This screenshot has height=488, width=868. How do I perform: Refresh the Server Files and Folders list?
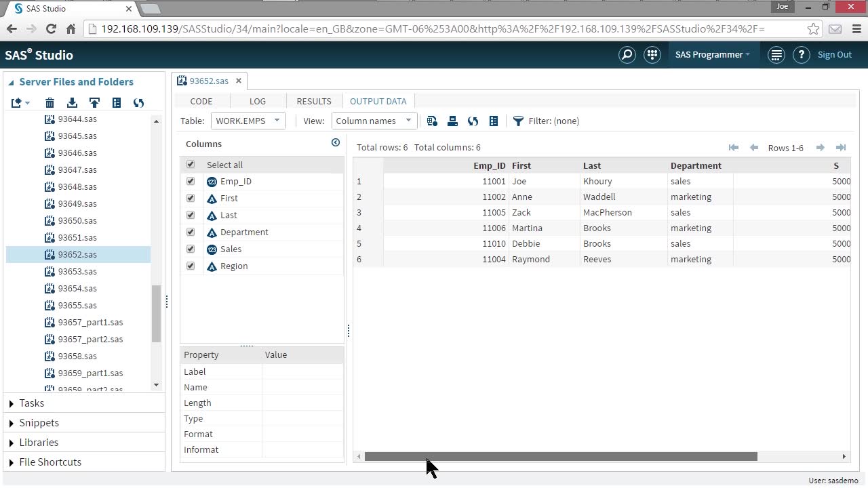coord(138,103)
